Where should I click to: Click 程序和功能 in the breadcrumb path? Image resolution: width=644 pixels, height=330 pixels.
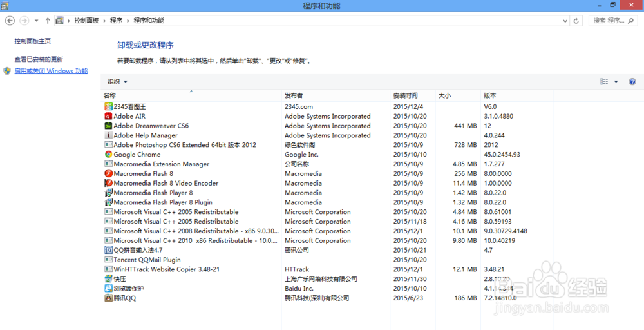click(x=149, y=21)
